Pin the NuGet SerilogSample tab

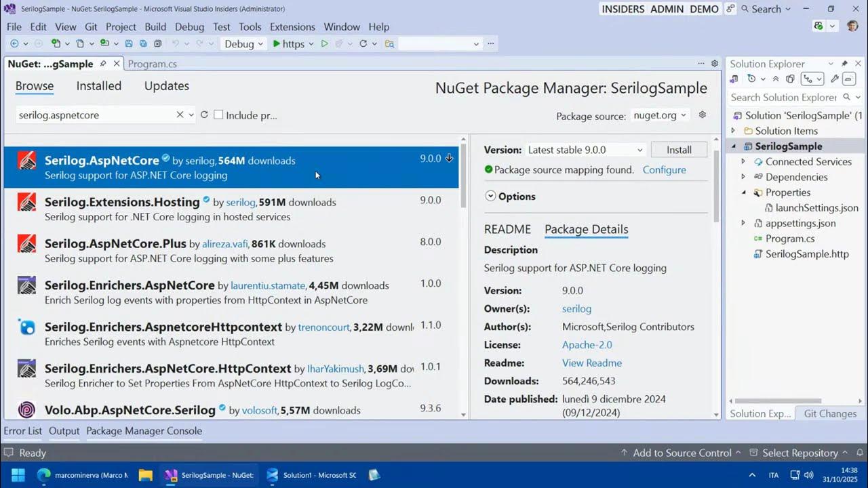(x=103, y=64)
